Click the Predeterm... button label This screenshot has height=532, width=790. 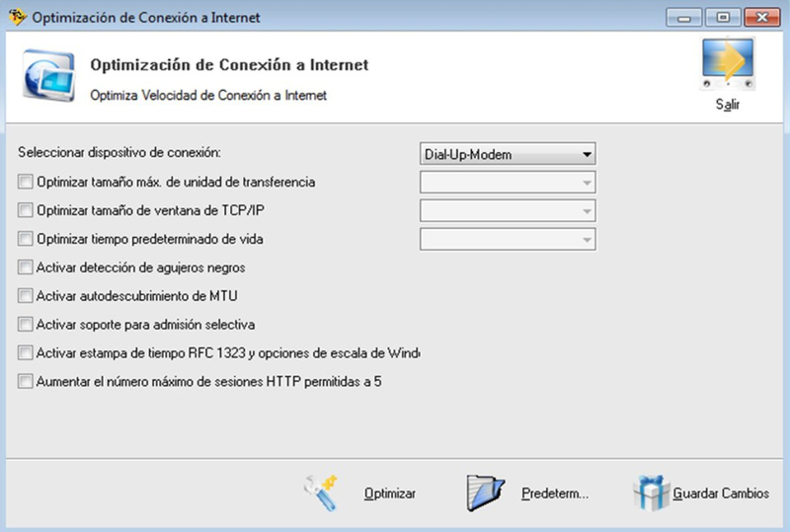555,494
